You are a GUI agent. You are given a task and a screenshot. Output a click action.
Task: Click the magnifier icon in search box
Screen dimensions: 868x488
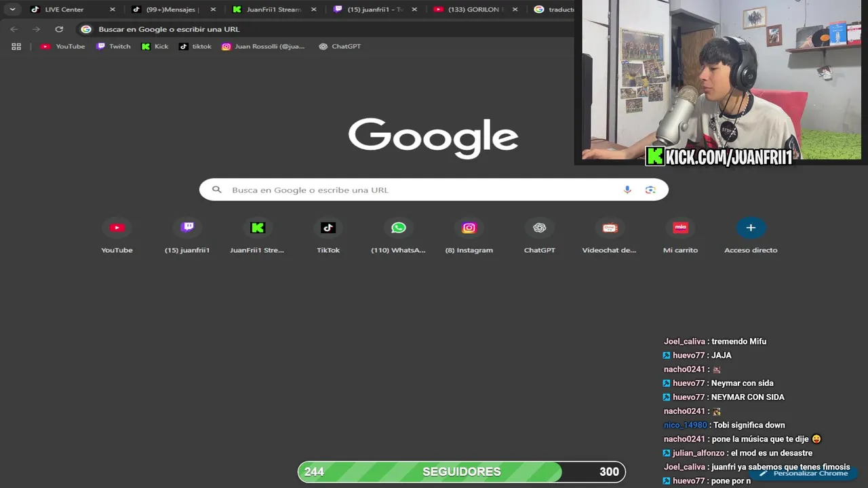tap(217, 190)
